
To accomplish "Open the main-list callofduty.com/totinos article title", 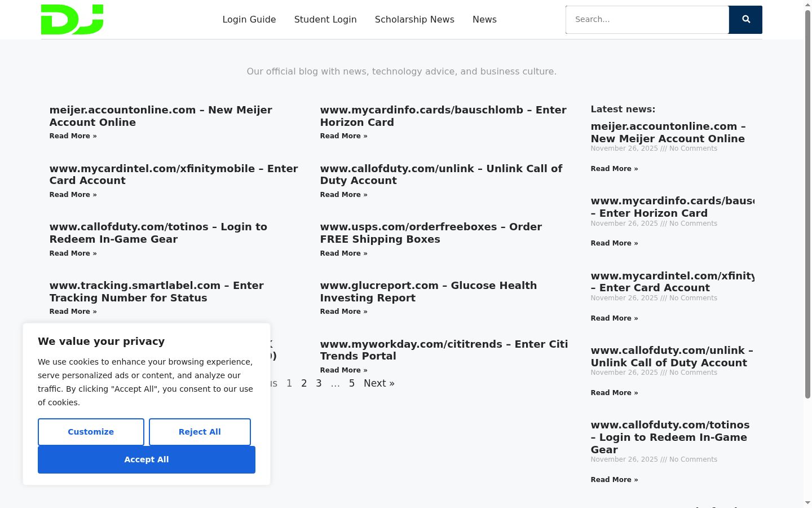I will 158,233.
